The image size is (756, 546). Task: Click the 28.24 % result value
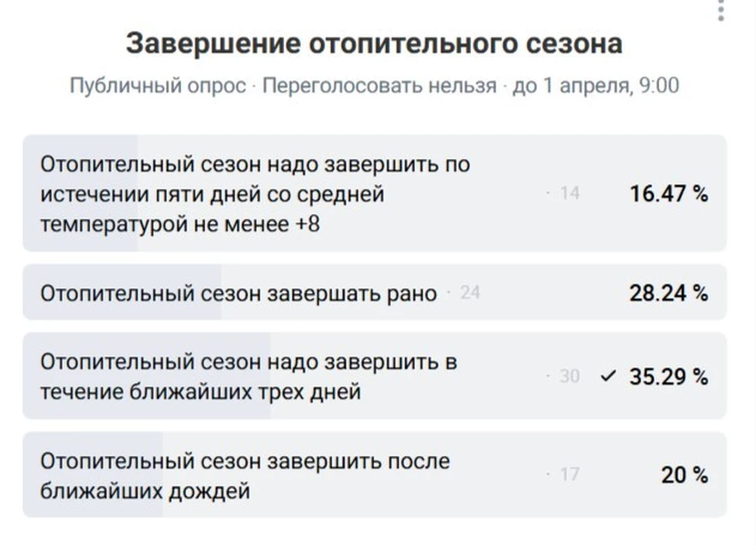pyautogui.click(x=669, y=294)
